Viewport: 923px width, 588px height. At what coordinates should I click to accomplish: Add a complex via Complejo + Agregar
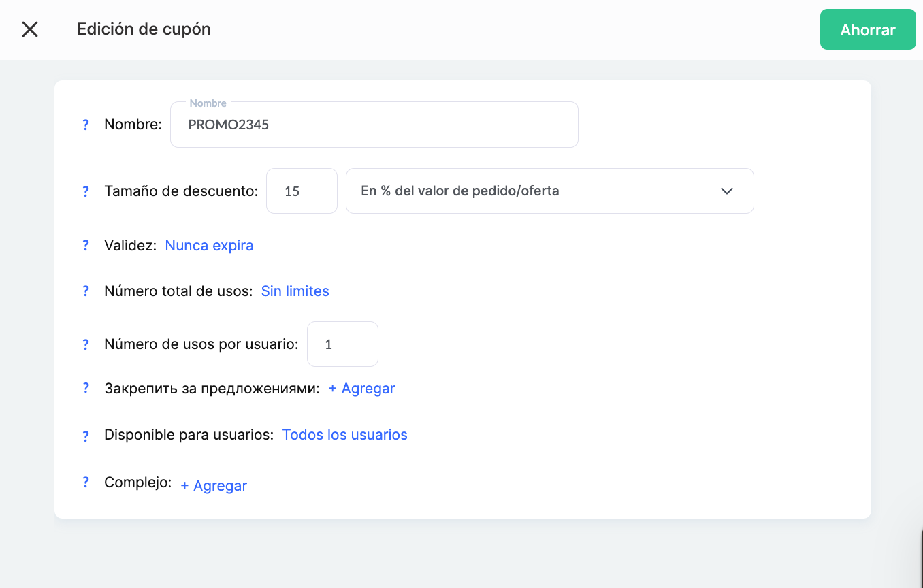click(x=214, y=485)
